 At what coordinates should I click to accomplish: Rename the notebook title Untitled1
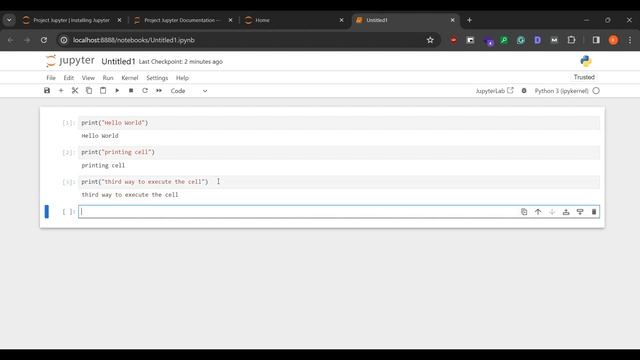pos(118,62)
